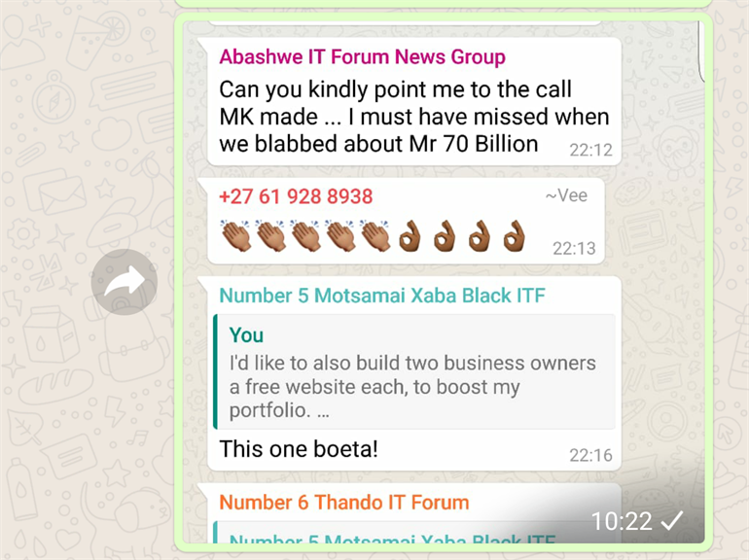Open Number 6 Thando IT Forum sender name

pyautogui.click(x=344, y=503)
